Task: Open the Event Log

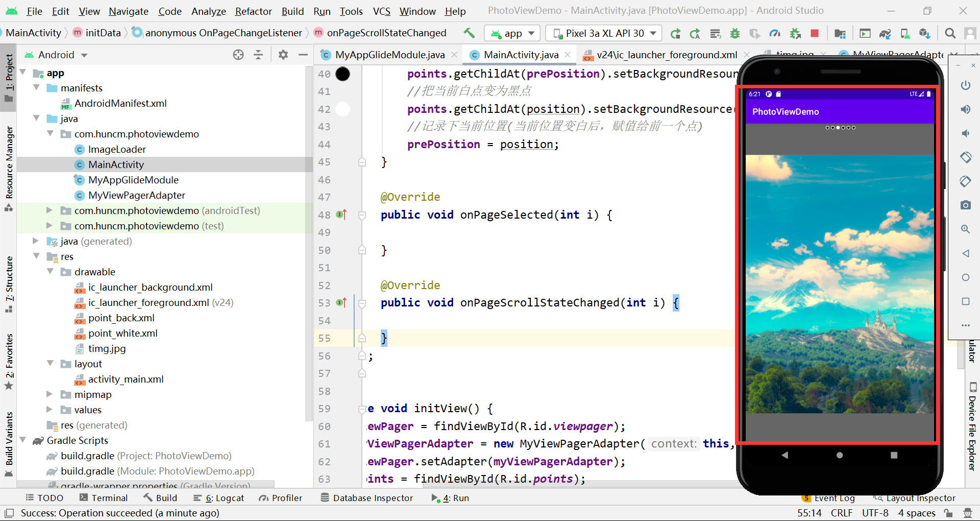Action: (x=828, y=499)
